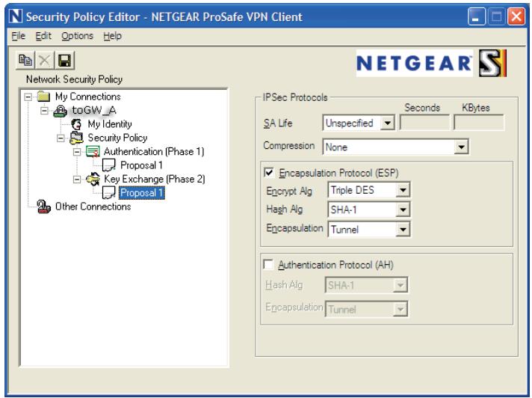The image size is (532, 398).
Task: Click the Phase 1 Proposal 1 page icon
Action: click(108, 165)
